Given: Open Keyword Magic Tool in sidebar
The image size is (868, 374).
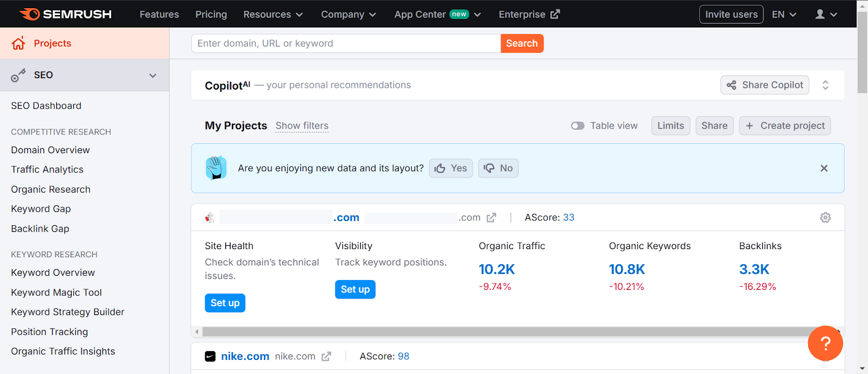Looking at the screenshot, I should (56, 293).
